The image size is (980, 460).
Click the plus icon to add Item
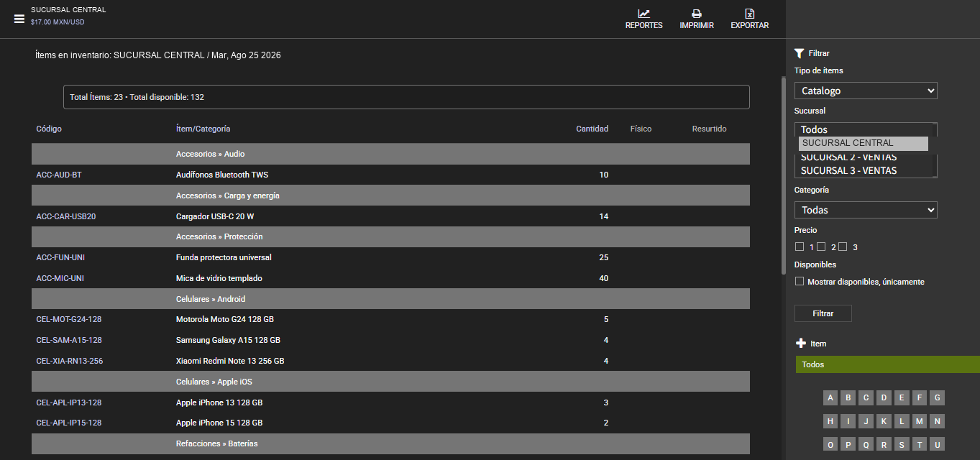(801, 344)
